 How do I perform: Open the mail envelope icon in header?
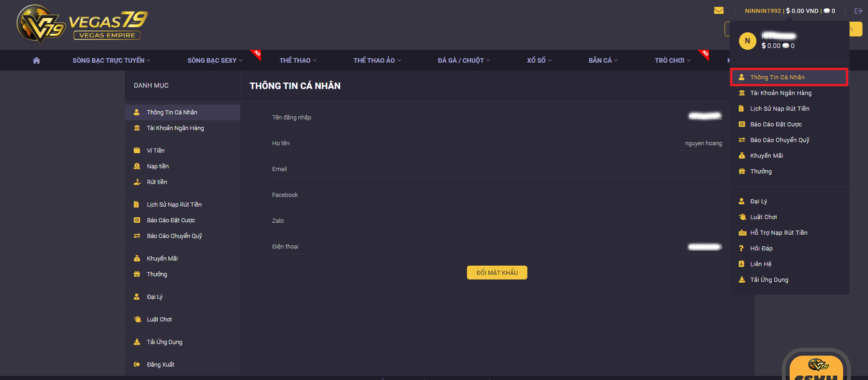pyautogui.click(x=719, y=11)
